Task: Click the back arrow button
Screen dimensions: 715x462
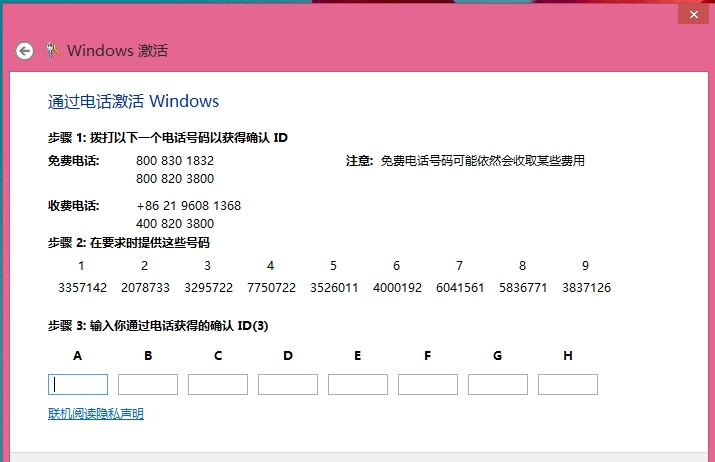Action: [x=25, y=51]
